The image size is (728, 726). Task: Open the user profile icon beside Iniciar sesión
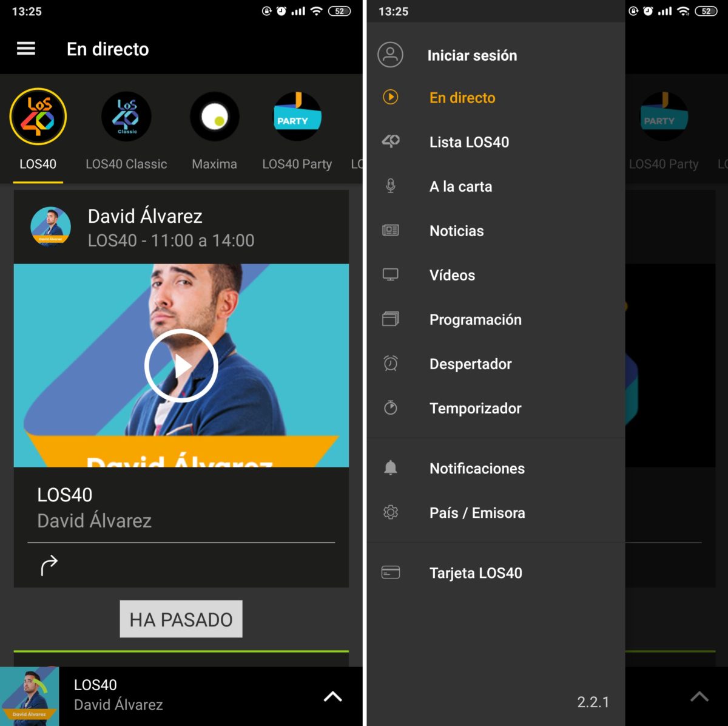(x=390, y=55)
